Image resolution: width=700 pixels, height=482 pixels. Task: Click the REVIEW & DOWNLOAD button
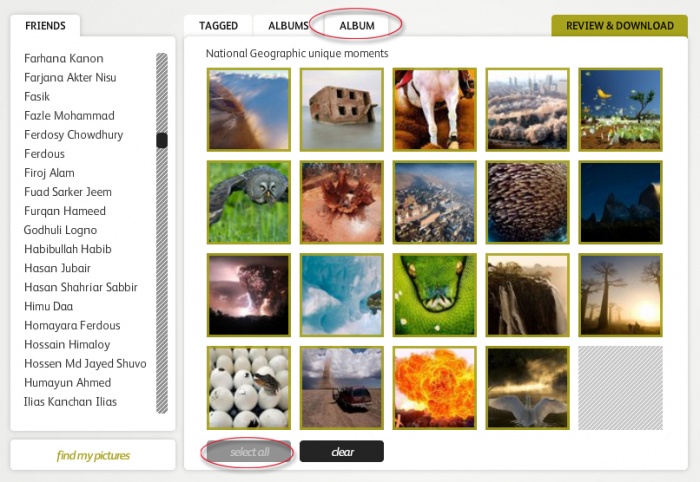click(620, 25)
